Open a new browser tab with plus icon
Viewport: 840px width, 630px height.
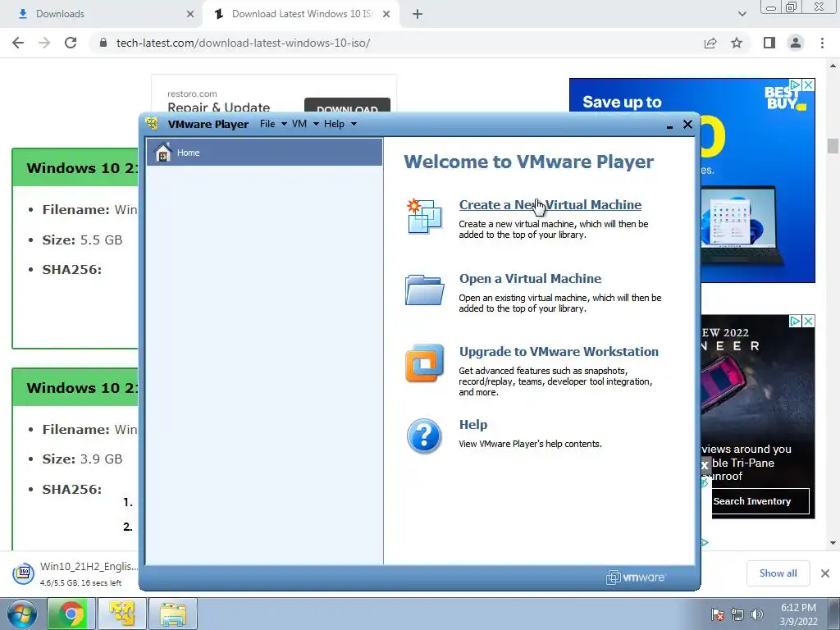418,14
